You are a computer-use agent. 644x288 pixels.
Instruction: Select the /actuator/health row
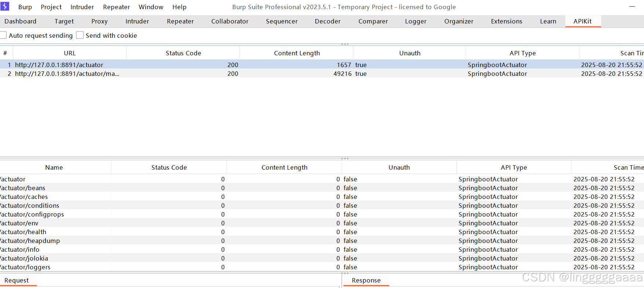point(322,232)
